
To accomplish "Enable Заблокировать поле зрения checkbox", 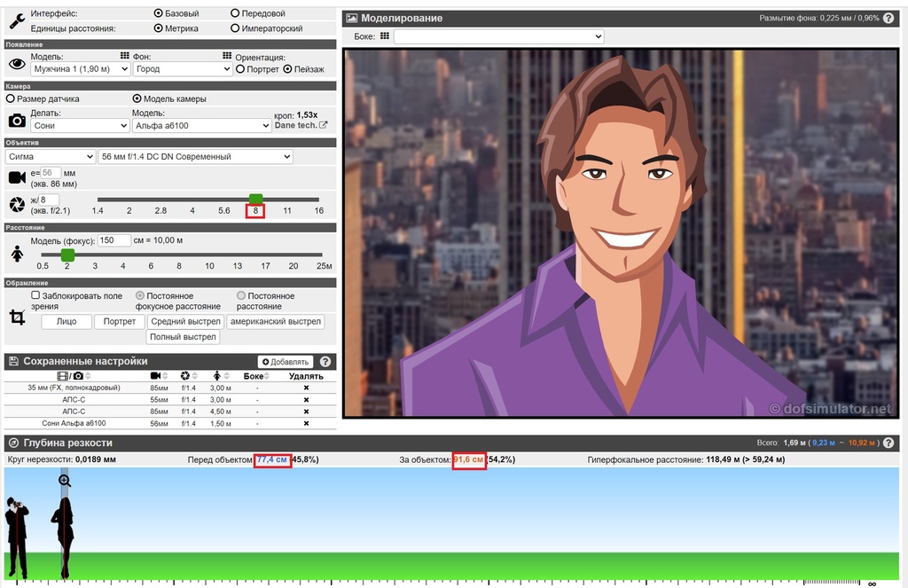I will [35, 295].
